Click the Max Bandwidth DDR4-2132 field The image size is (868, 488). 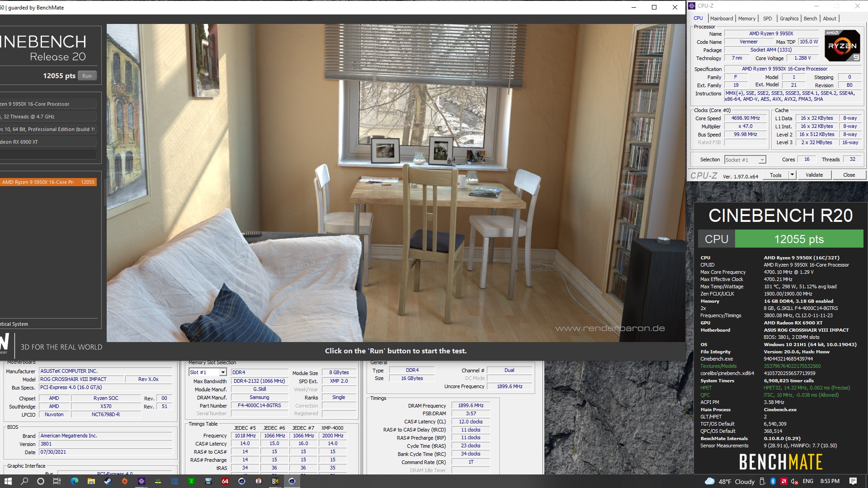pyautogui.click(x=259, y=381)
